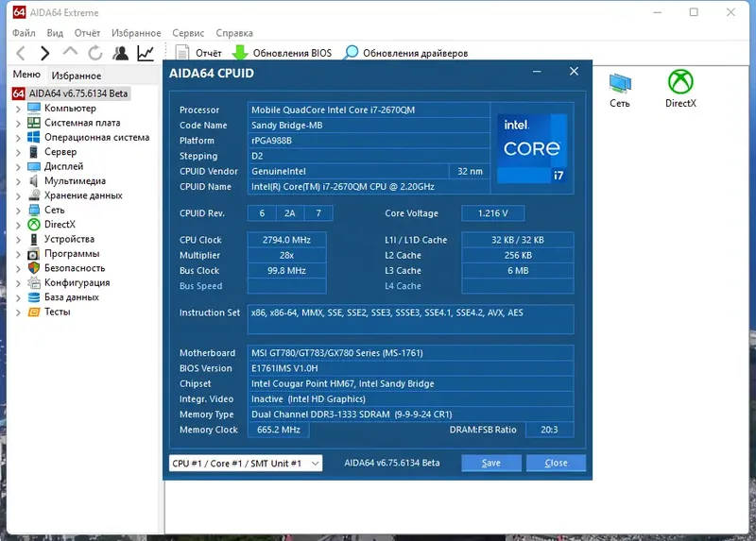Select the Хранение данных tree item
This screenshot has height=541, width=756.
tap(83, 195)
